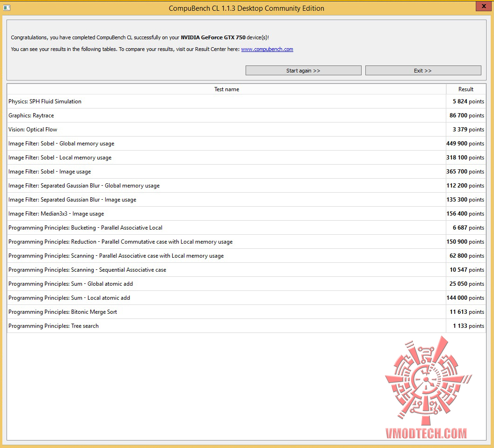Viewport: 494px width, 448px height.
Task: Open the www.compubench.com link
Action: tap(267, 49)
